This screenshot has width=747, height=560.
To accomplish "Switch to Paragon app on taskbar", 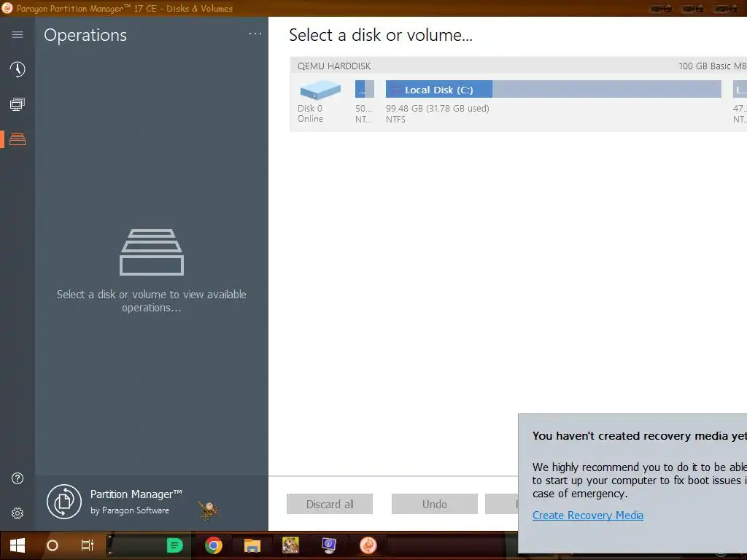I will tap(368, 545).
